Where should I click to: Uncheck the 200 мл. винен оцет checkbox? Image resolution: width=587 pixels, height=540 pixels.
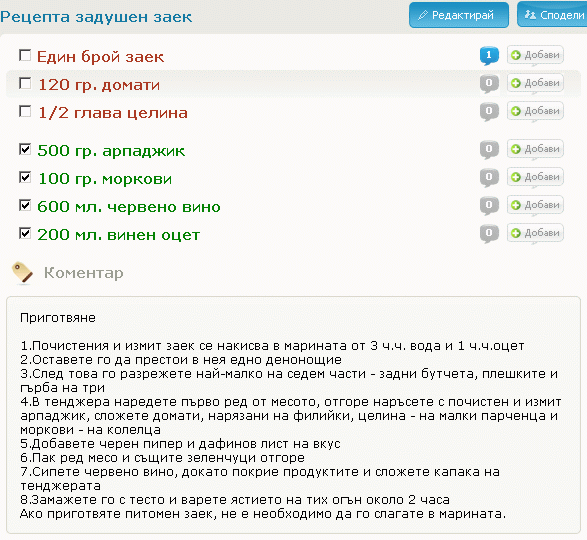(x=25, y=234)
